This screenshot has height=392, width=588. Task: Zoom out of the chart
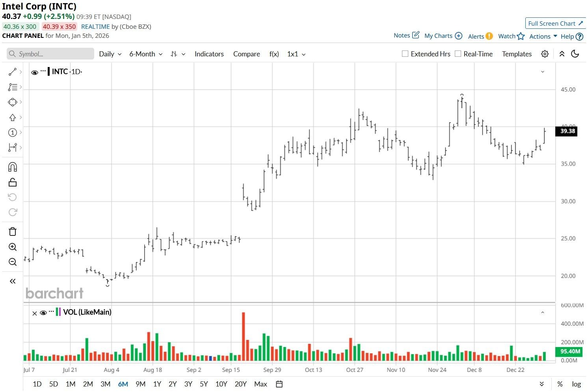tap(12, 262)
